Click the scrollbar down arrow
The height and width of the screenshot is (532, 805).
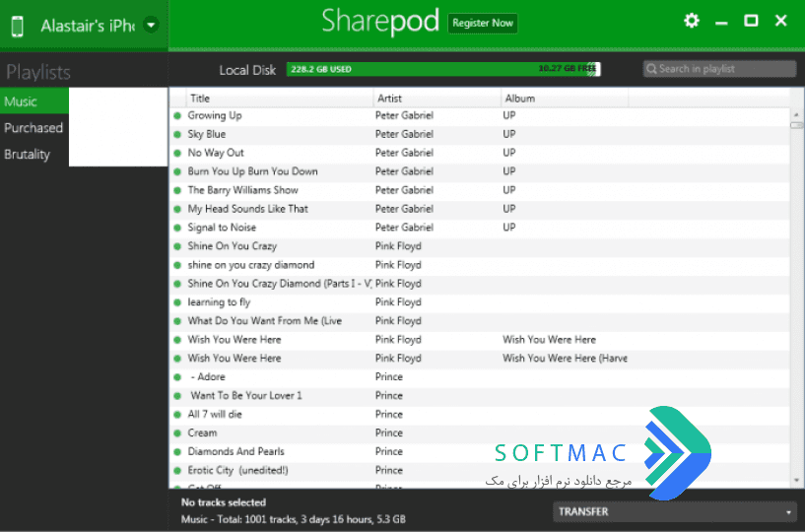(x=796, y=480)
